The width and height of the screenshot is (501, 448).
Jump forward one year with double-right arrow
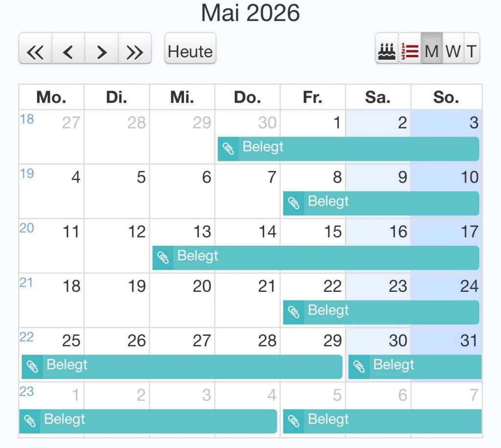(x=135, y=52)
